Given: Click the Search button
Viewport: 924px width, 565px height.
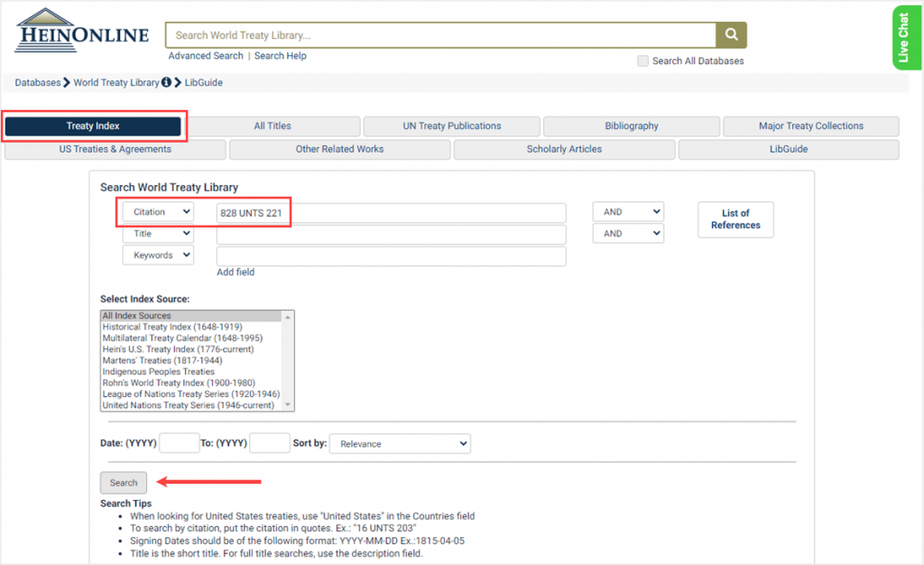Looking at the screenshot, I should [x=123, y=483].
